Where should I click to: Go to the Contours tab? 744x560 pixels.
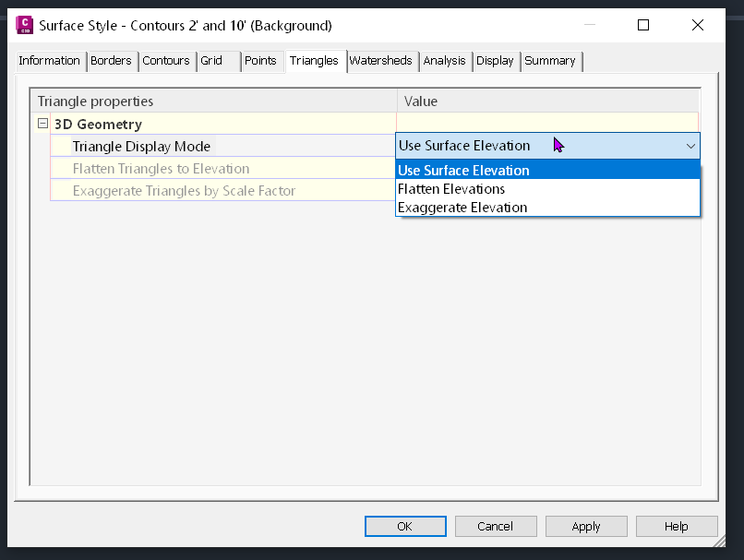(x=166, y=61)
